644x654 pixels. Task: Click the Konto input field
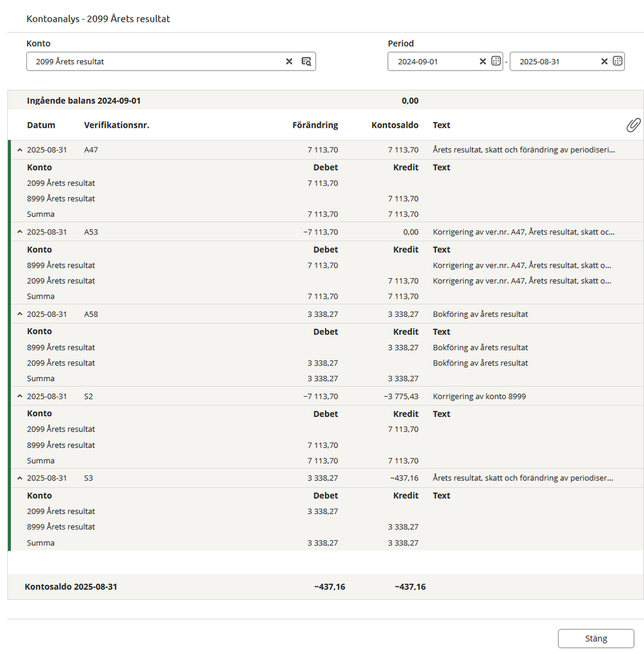click(157, 62)
